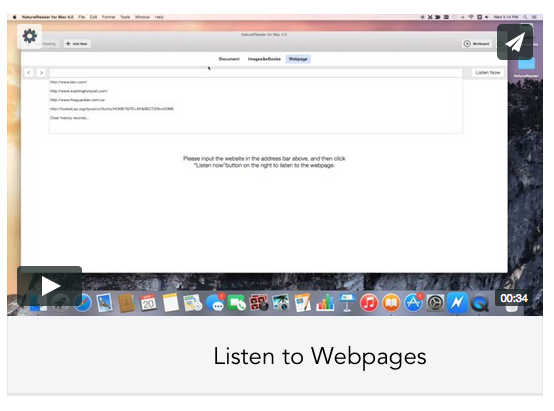The image size is (554, 411).
Task: Choose the hosted.ap.org history entry
Action: click(112, 109)
